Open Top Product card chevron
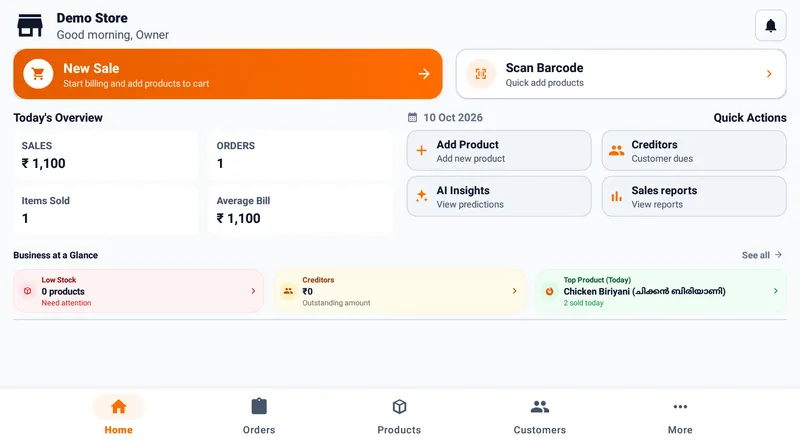The image size is (800, 440). [776, 291]
